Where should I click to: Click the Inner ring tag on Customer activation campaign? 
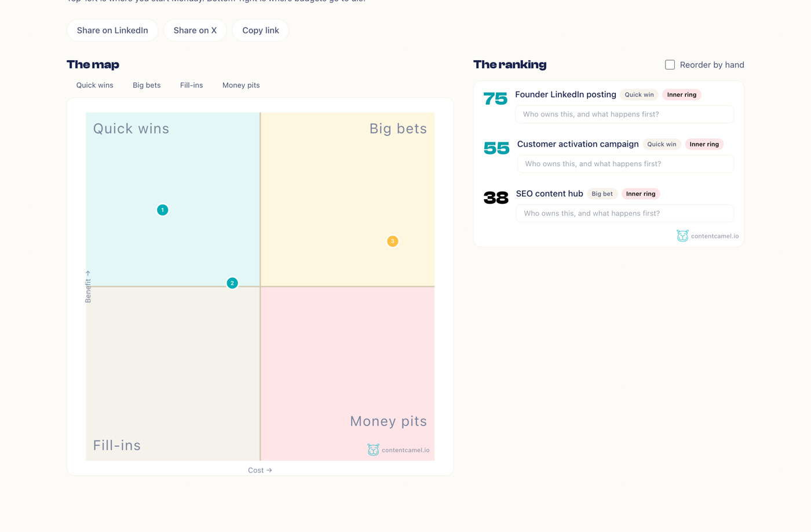pos(704,144)
